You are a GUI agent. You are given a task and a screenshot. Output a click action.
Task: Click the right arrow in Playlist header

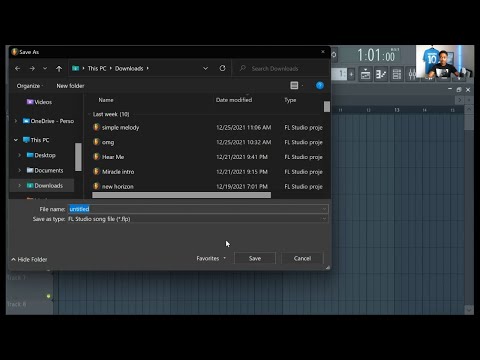(x=460, y=100)
